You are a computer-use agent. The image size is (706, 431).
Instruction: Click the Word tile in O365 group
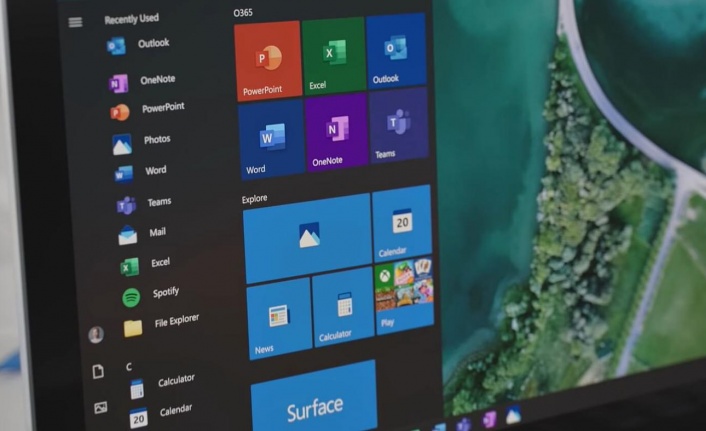(271, 140)
